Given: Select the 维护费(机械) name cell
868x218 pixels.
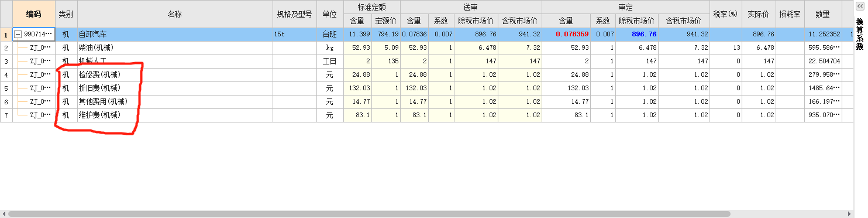Looking at the screenshot, I should coord(175,115).
